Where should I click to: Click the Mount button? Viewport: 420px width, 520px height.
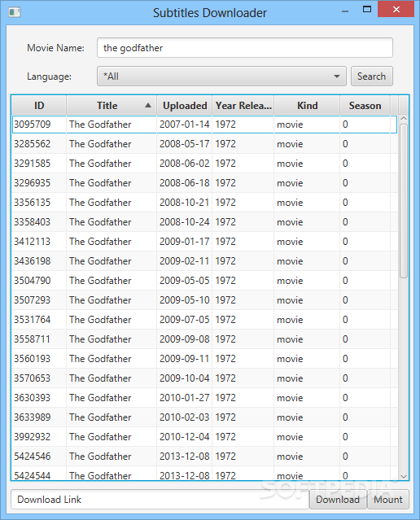387,500
